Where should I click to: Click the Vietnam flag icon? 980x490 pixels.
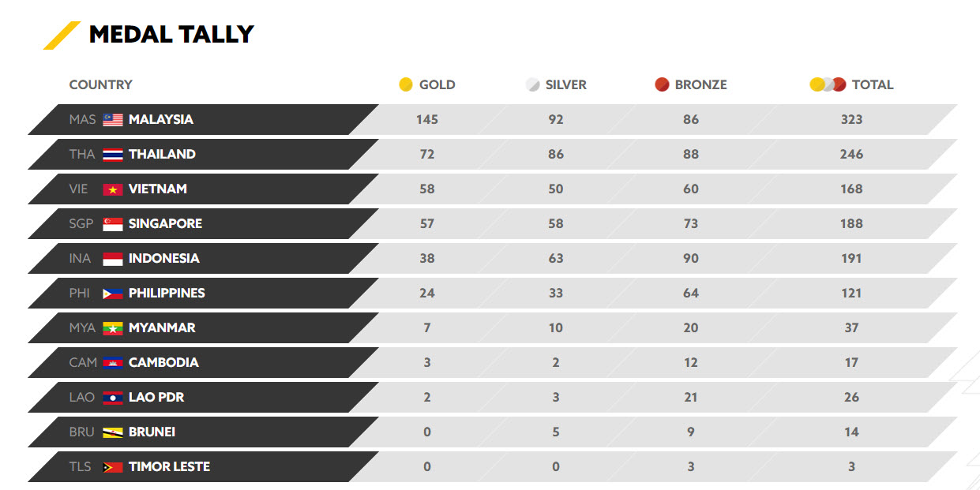coord(113,189)
